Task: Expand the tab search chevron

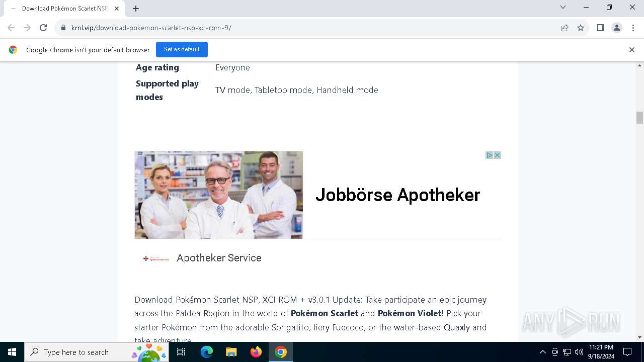Action: tap(563, 7)
